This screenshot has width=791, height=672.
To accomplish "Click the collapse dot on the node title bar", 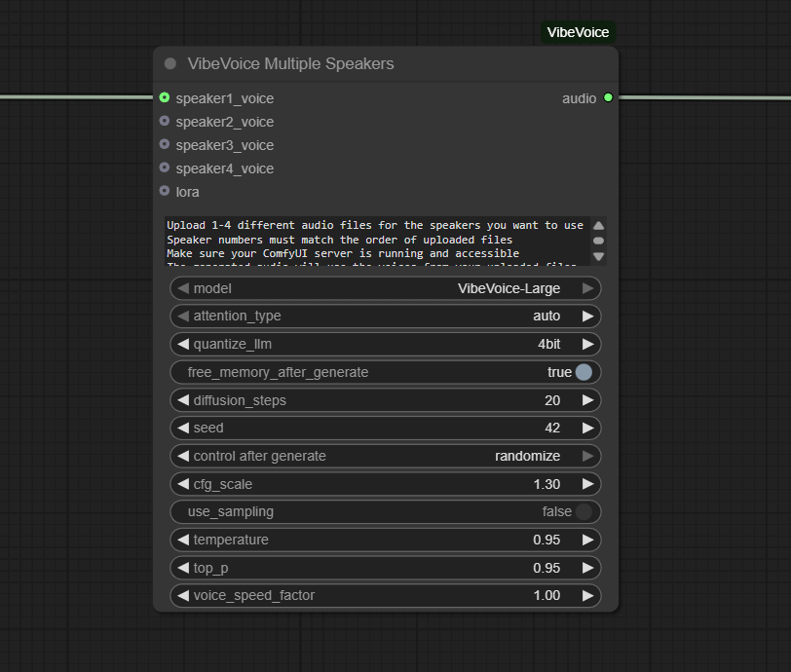I will coord(170,63).
